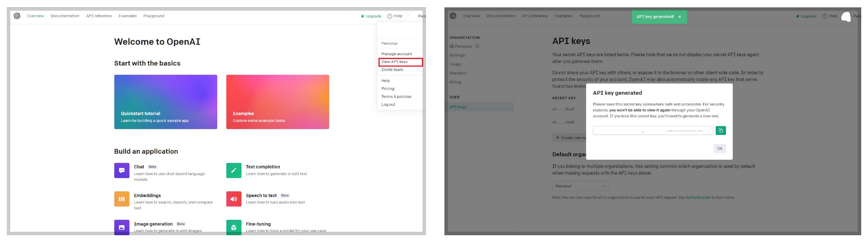Select secret key row 'sk-...Ua4B'

point(563,122)
